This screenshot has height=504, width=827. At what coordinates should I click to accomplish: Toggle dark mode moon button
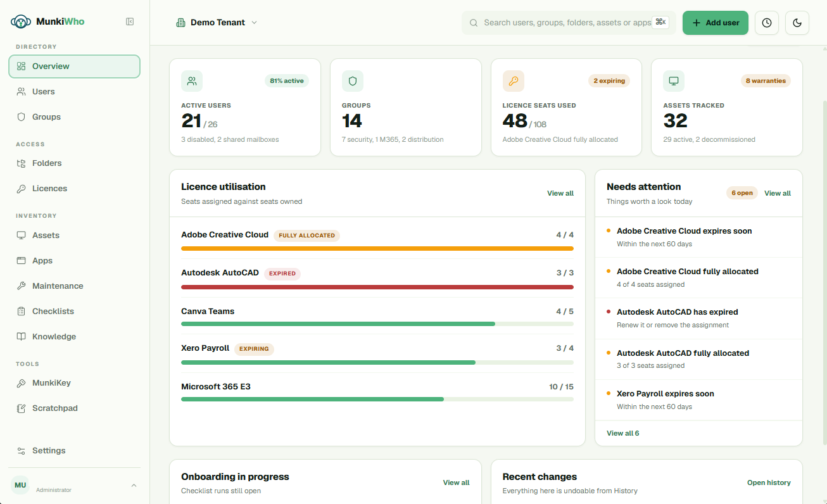(797, 23)
